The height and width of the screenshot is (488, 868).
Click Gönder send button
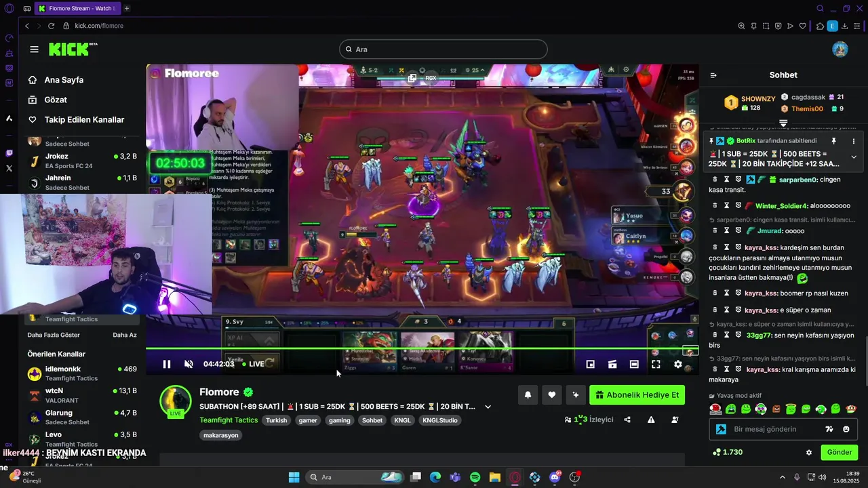(x=839, y=452)
